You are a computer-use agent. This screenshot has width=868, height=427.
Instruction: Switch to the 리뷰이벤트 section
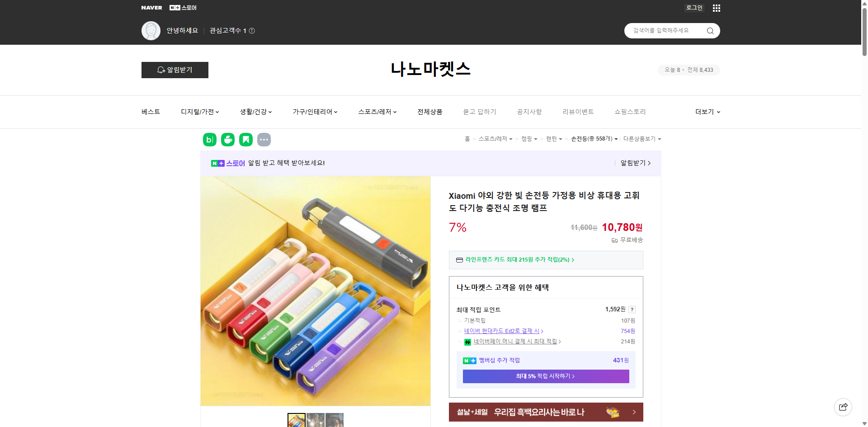578,112
